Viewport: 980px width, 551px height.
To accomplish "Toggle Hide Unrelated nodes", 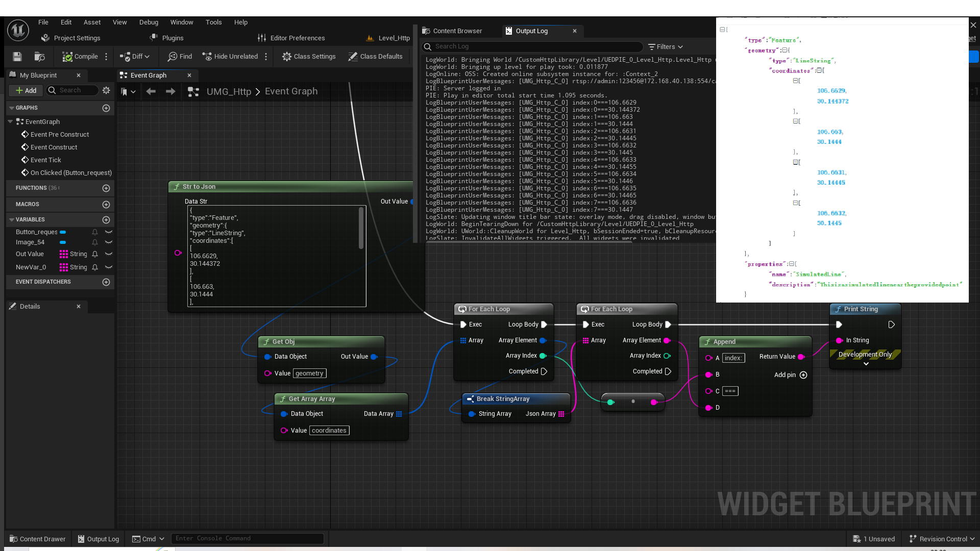I will pos(230,57).
